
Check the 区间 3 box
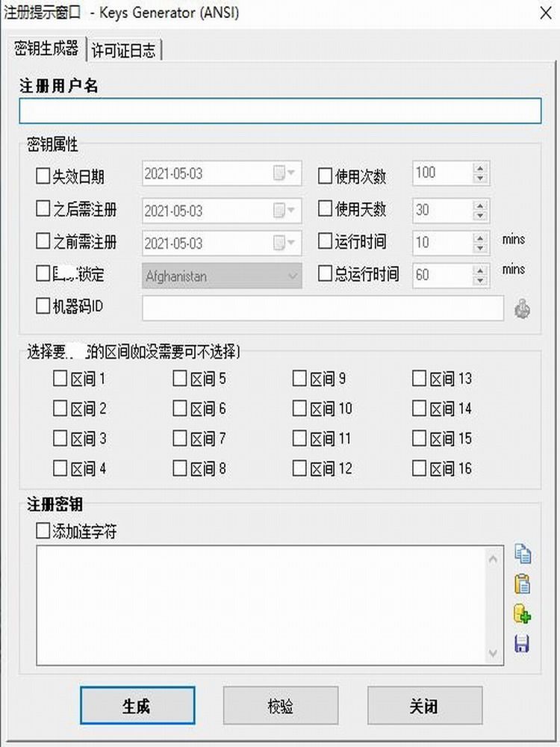[x=60, y=438]
